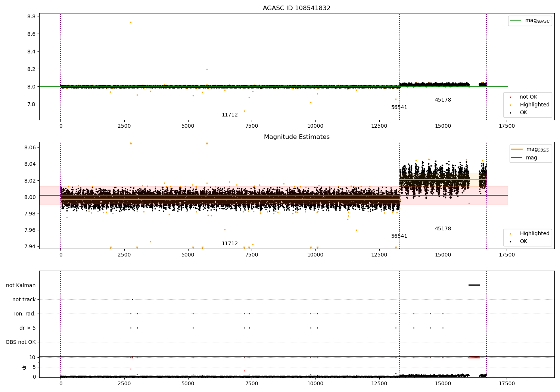This screenshot has height=392, width=560.
Task: Click the 'Magnitude Estimates' plot title
Action: tap(296, 137)
